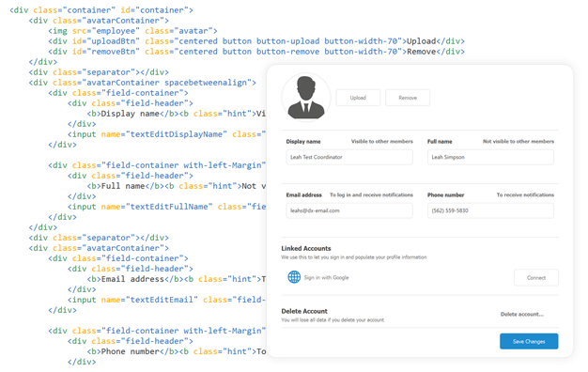
Task: Click the Email address input field
Action: point(349,210)
